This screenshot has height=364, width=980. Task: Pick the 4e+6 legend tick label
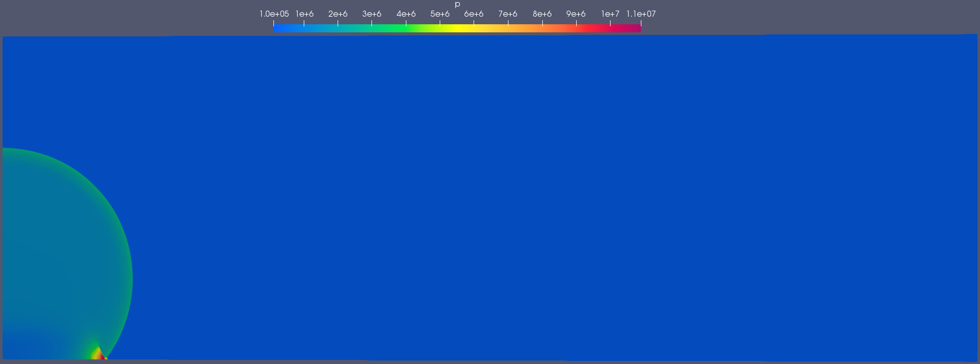406,14
